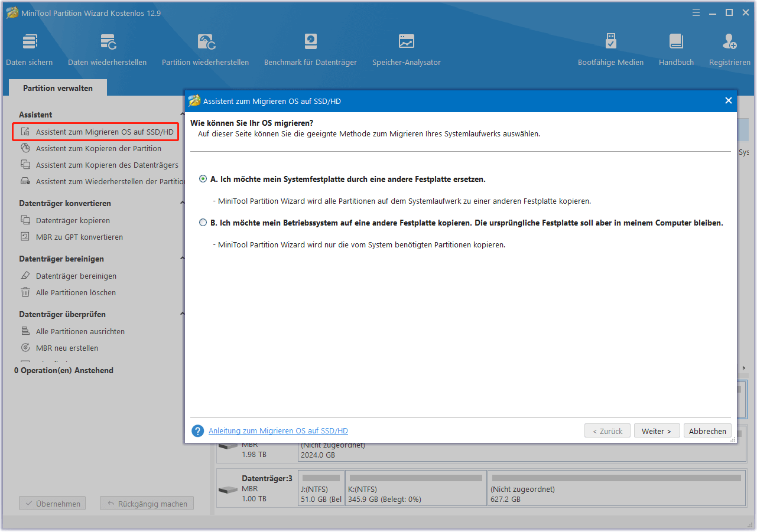Select K:(NTFS) 345.9 GB partition
The image size is (757, 532).
click(416, 488)
